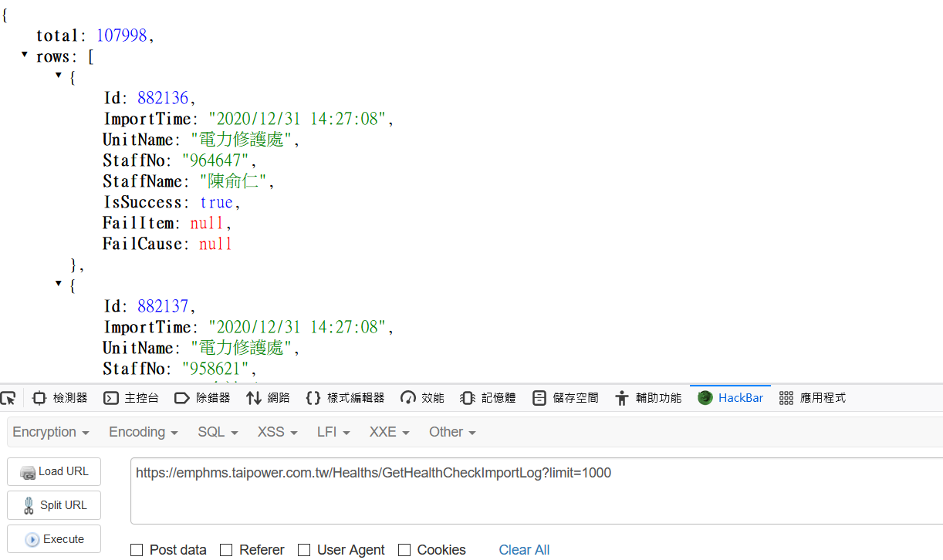Enable the Post data checkbox
The width and height of the screenshot is (943, 560).
pyautogui.click(x=137, y=550)
